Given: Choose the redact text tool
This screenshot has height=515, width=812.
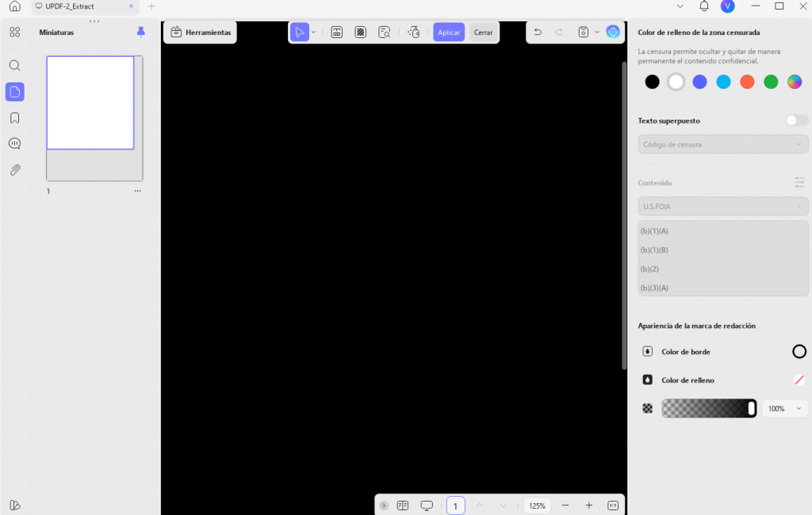Looking at the screenshot, I should [x=336, y=32].
